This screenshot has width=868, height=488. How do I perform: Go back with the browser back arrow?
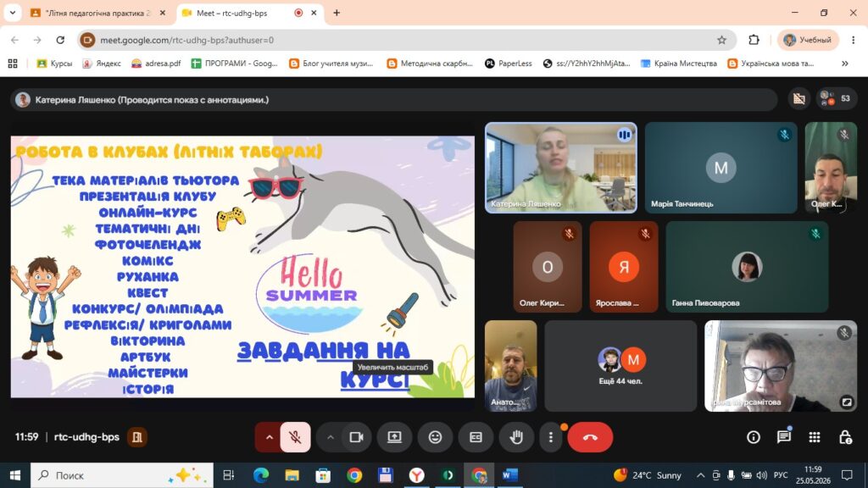(15, 40)
